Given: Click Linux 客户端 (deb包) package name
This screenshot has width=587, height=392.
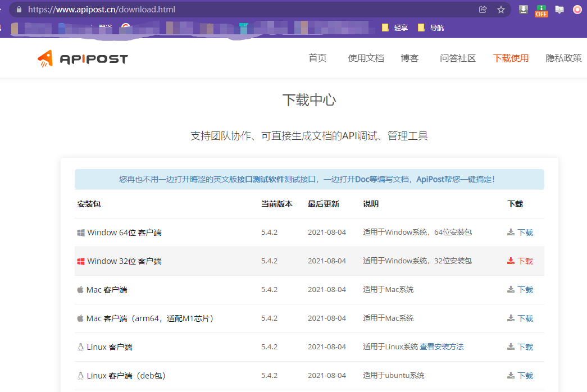Looking at the screenshot, I should (x=126, y=376).
